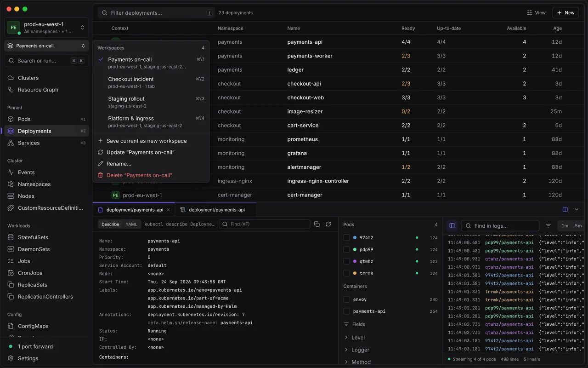Choose Update "Payments on-call"
588x368 pixels.
pyautogui.click(x=151, y=152)
